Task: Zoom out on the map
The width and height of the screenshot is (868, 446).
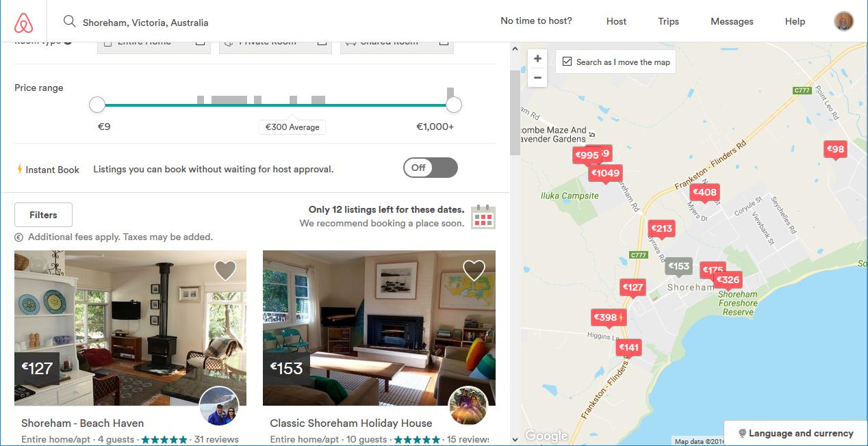Action: coord(537,77)
